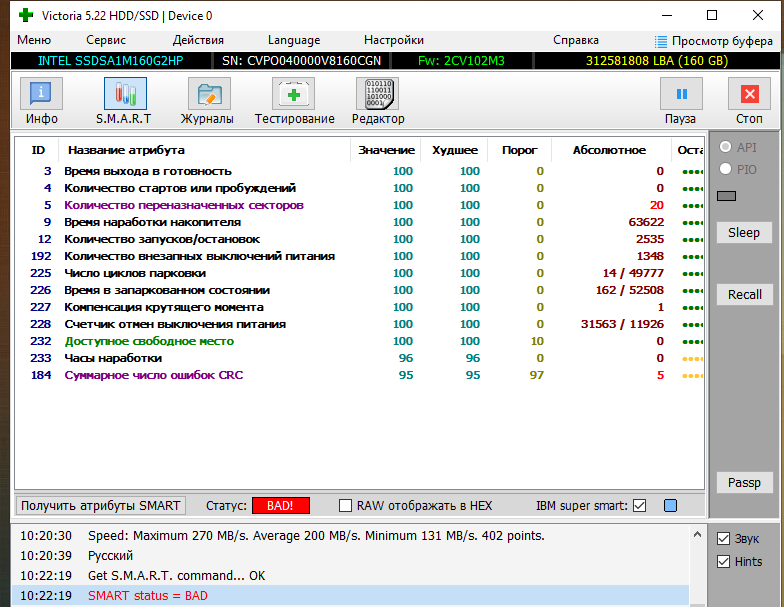Select the Количество запусков/остановок row
The height and width of the screenshot is (607, 784).
tap(359, 239)
